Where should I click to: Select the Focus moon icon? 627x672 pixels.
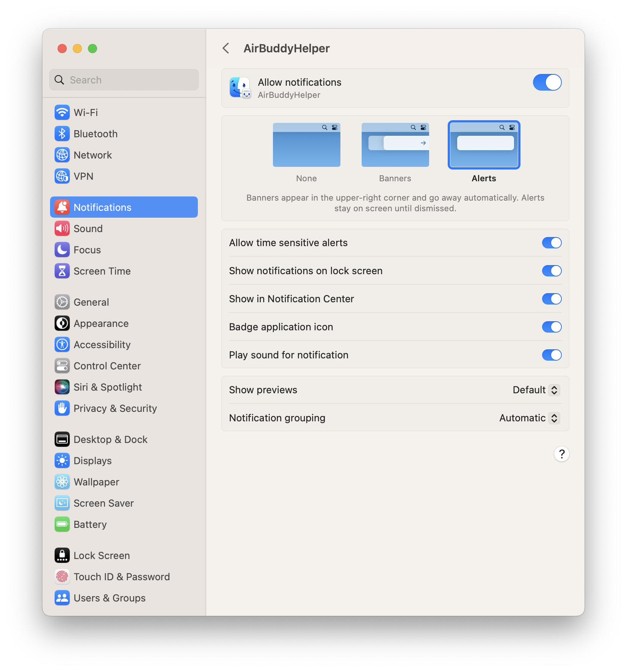point(62,250)
